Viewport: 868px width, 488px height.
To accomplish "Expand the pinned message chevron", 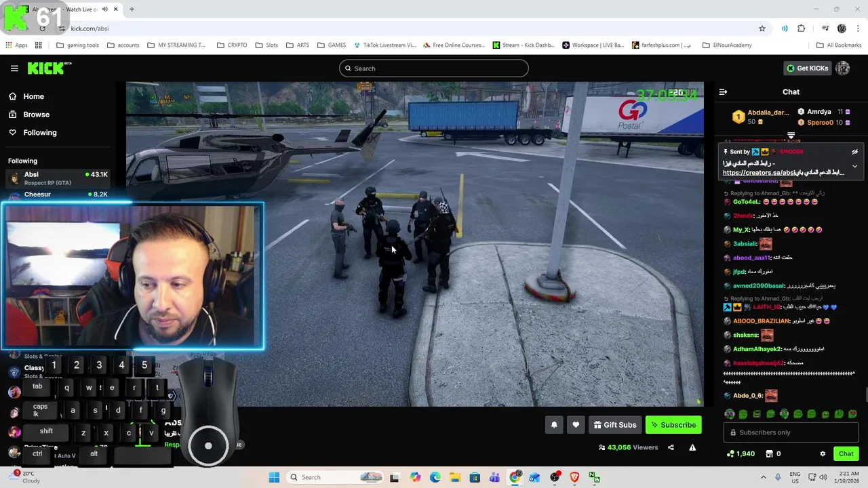I will (x=854, y=166).
